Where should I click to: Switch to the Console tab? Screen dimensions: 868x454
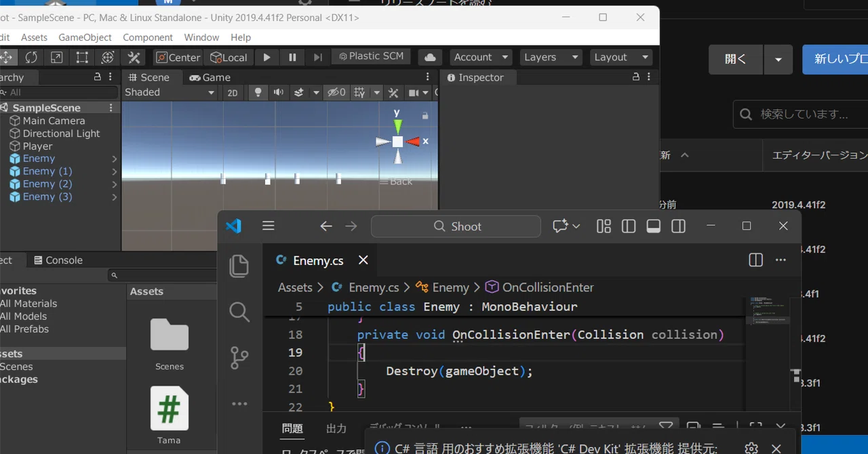(x=58, y=260)
